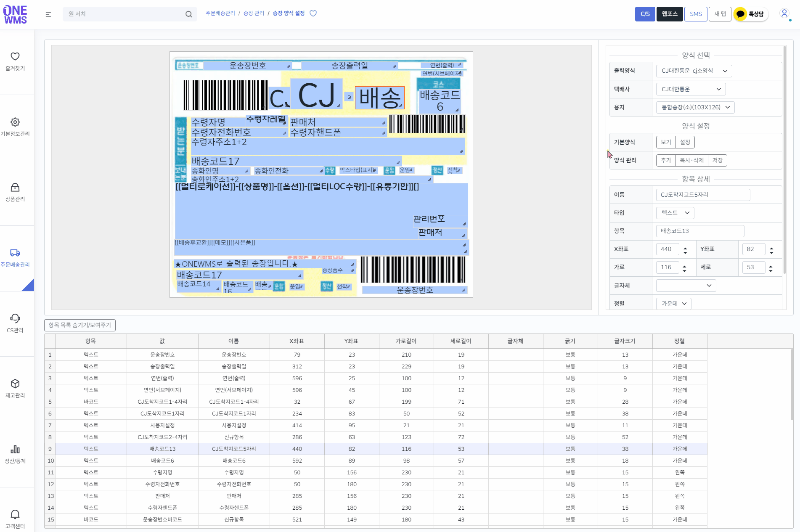The height and width of the screenshot is (532, 800).
Task: Open 주문배송관리 truck menu in sidebar
Action: click(15, 258)
